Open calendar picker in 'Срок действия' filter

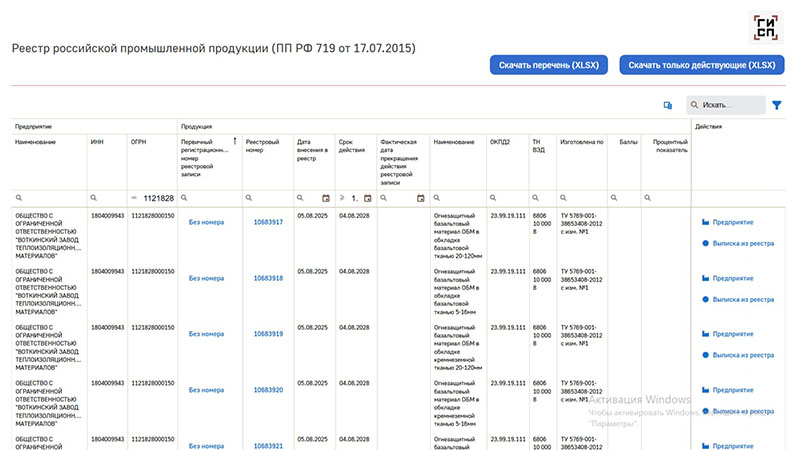[367, 198]
